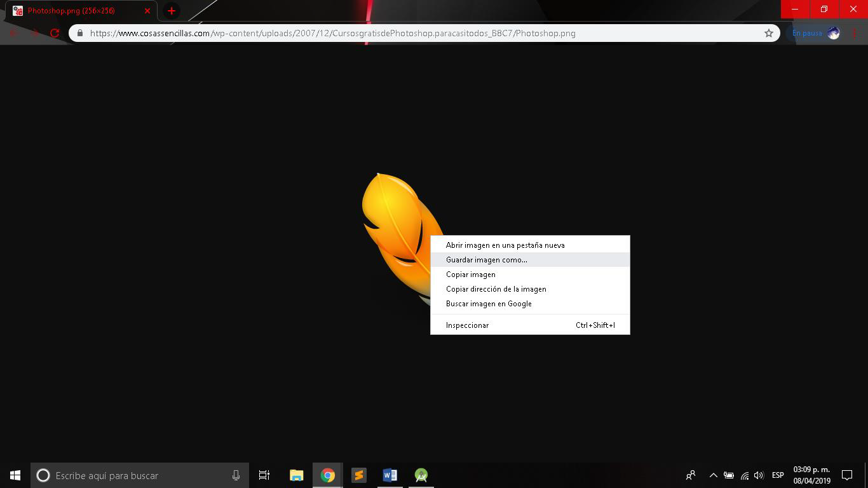Open Task View from the taskbar
Viewport: 868px width, 488px height.
pos(264,475)
